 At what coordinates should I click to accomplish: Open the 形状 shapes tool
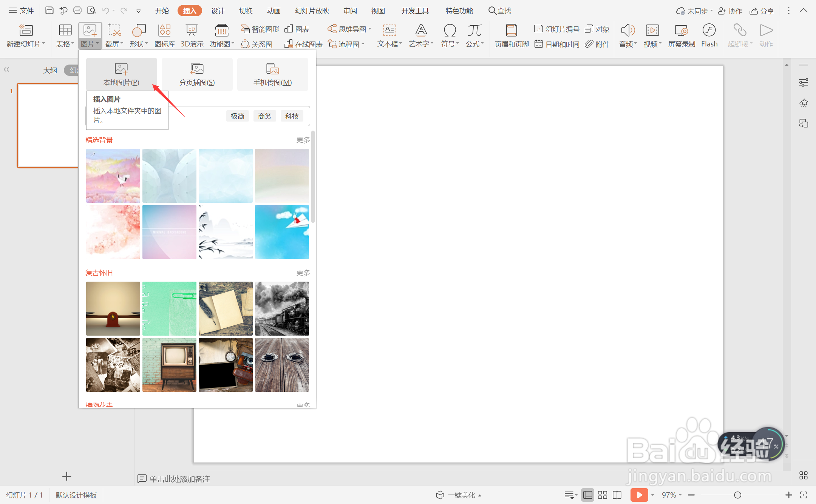138,35
